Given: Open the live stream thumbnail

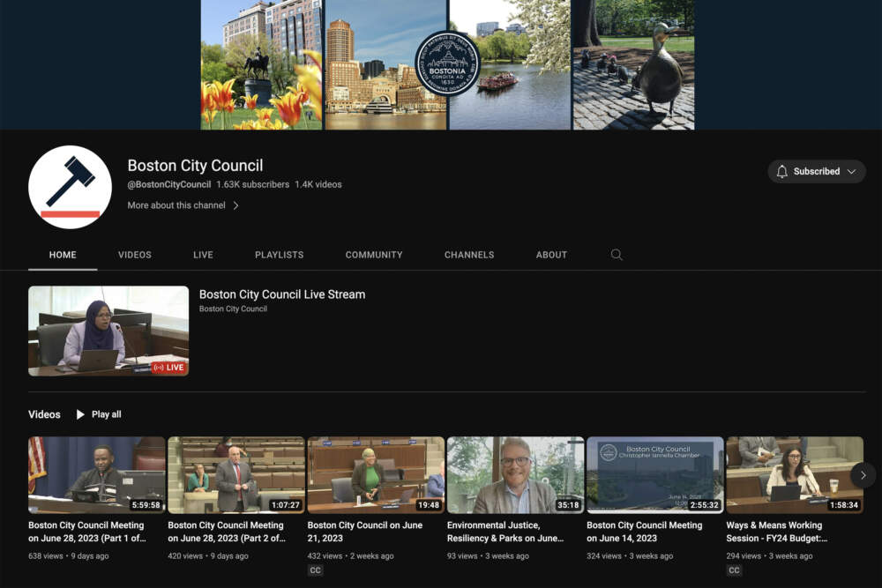Looking at the screenshot, I should click(108, 331).
